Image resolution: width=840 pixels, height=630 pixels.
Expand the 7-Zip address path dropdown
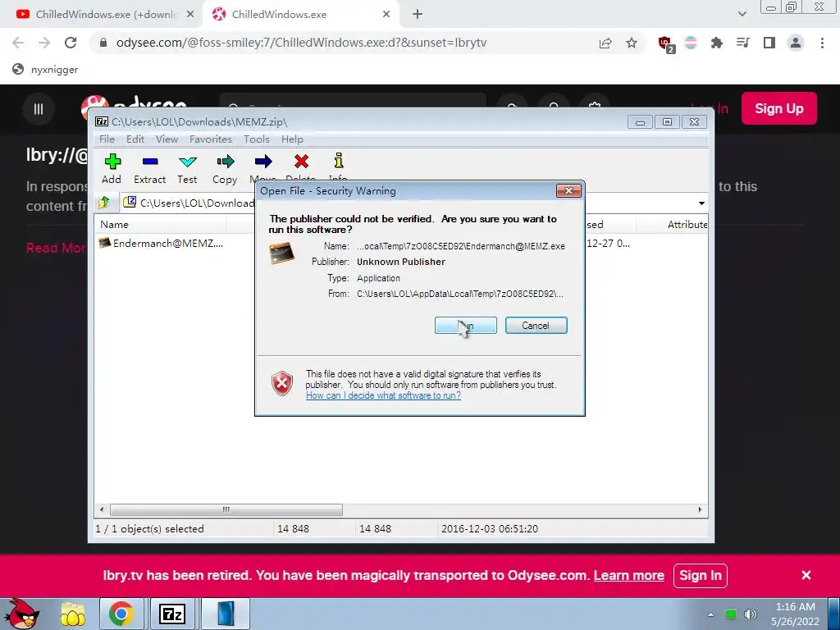[701, 203]
